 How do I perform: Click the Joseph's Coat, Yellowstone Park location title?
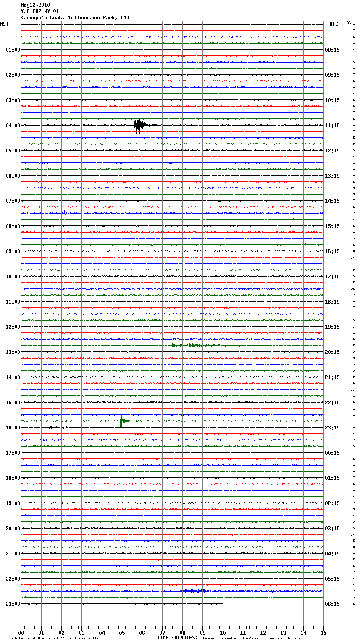pyautogui.click(x=75, y=18)
